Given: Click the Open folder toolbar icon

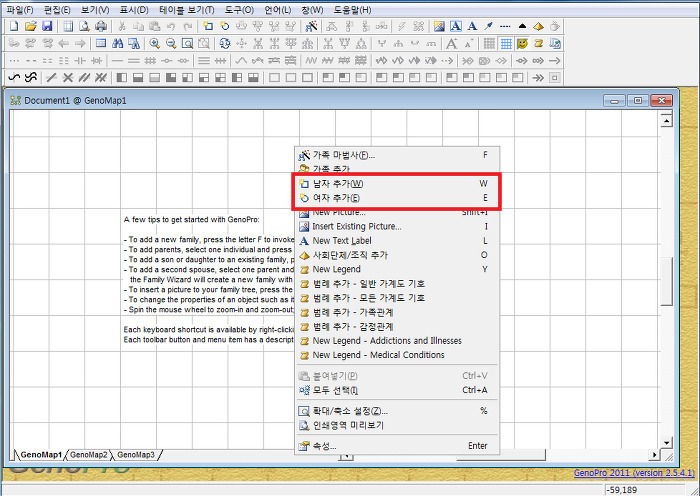Looking at the screenshot, I should tap(30, 26).
